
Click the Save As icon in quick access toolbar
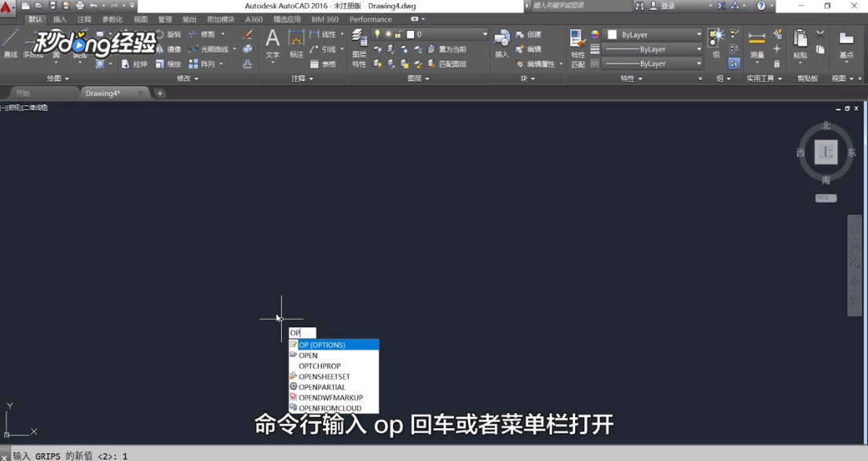click(x=67, y=5)
